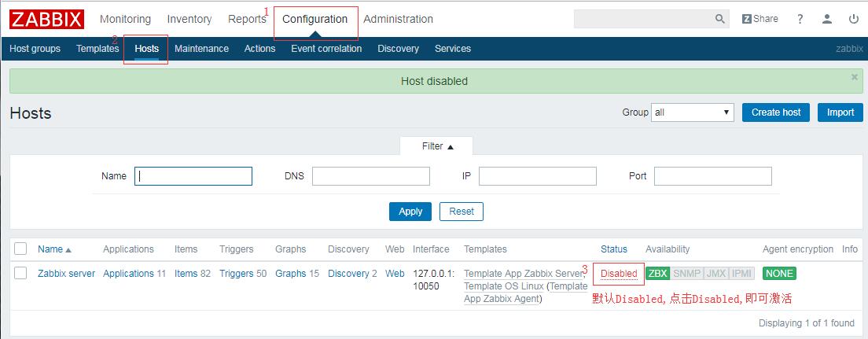Focus the IP filter input field
The height and width of the screenshot is (339, 868).
pyautogui.click(x=537, y=176)
